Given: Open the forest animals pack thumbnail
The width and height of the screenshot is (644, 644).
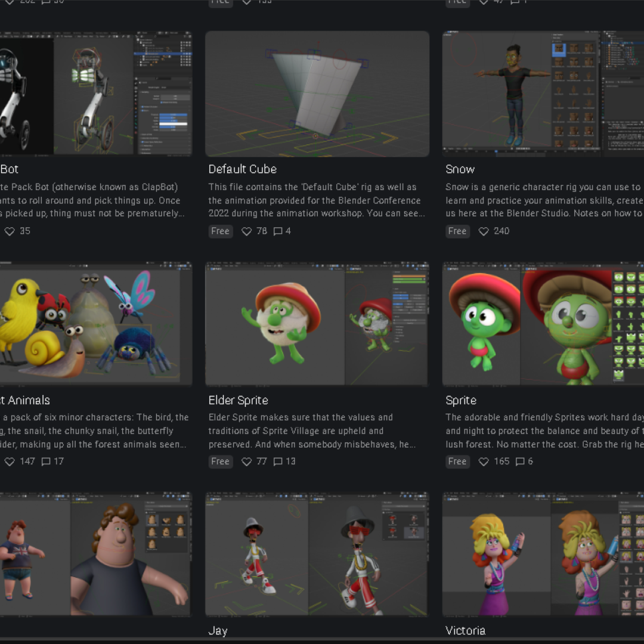Looking at the screenshot, I should point(95,324).
